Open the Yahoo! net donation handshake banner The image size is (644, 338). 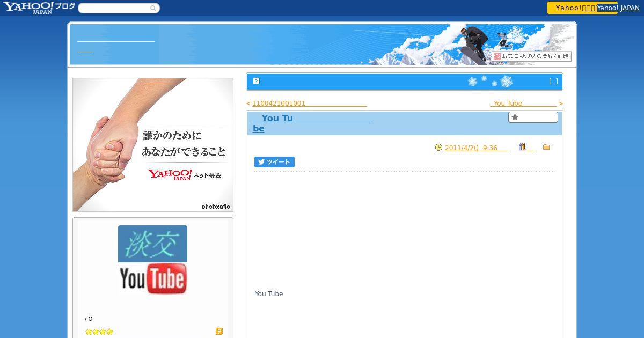(x=153, y=145)
